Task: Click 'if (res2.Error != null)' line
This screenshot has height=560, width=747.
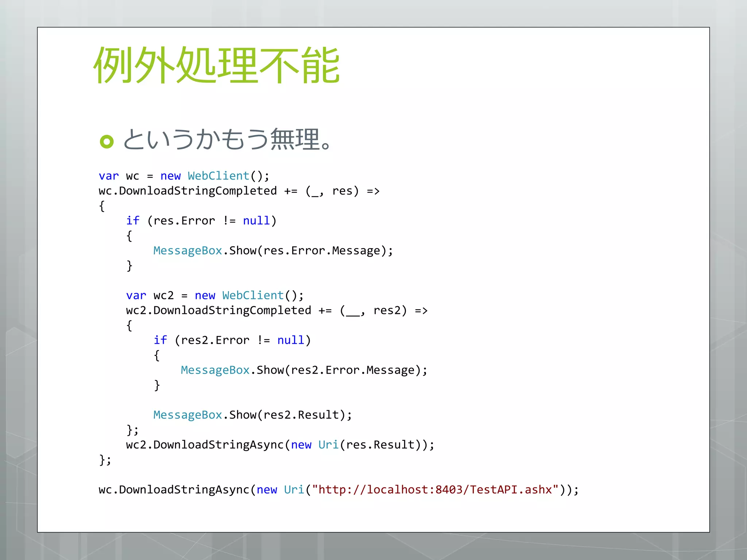Action: click(x=232, y=340)
